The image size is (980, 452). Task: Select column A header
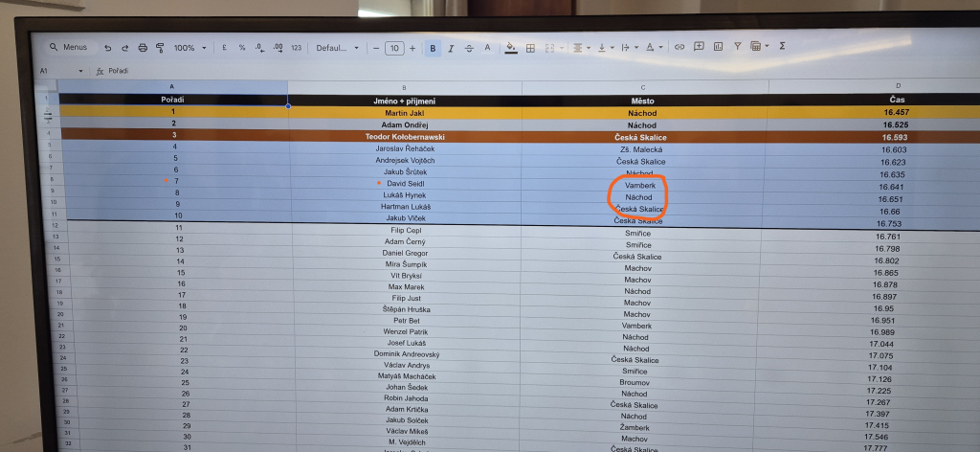pyautogui.click(x=172, y=87)
